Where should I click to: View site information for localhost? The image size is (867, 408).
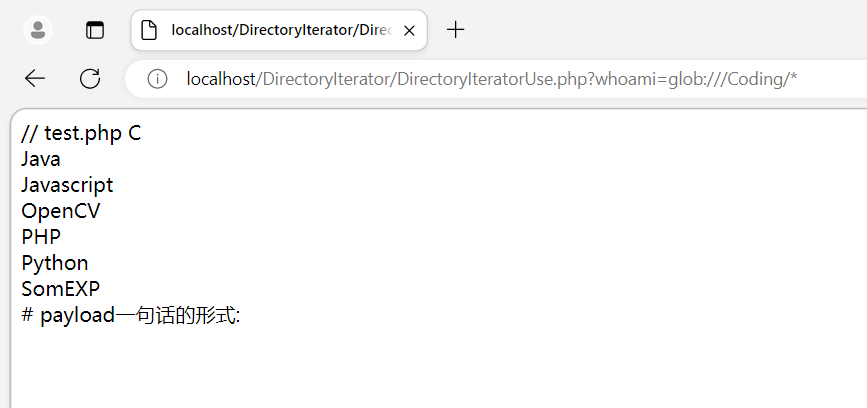[x=157, y=79]
